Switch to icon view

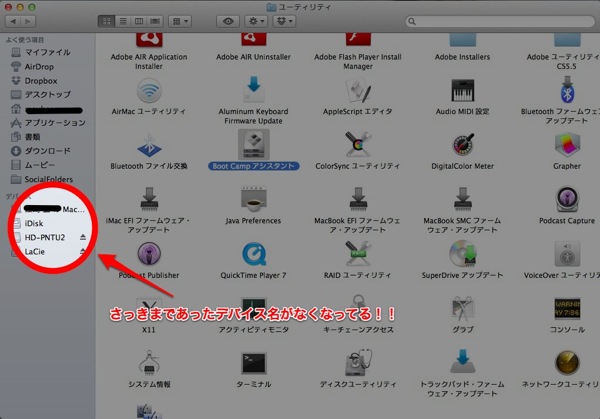106,21
